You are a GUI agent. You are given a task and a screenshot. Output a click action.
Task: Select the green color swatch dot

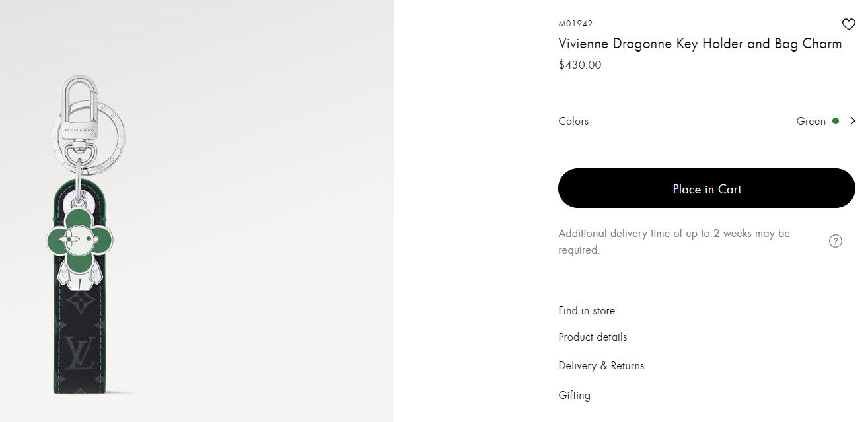(x=836, y=121)
